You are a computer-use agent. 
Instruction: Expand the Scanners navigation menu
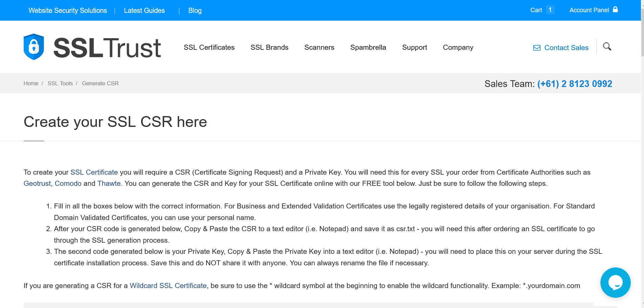tap(319, 47)
